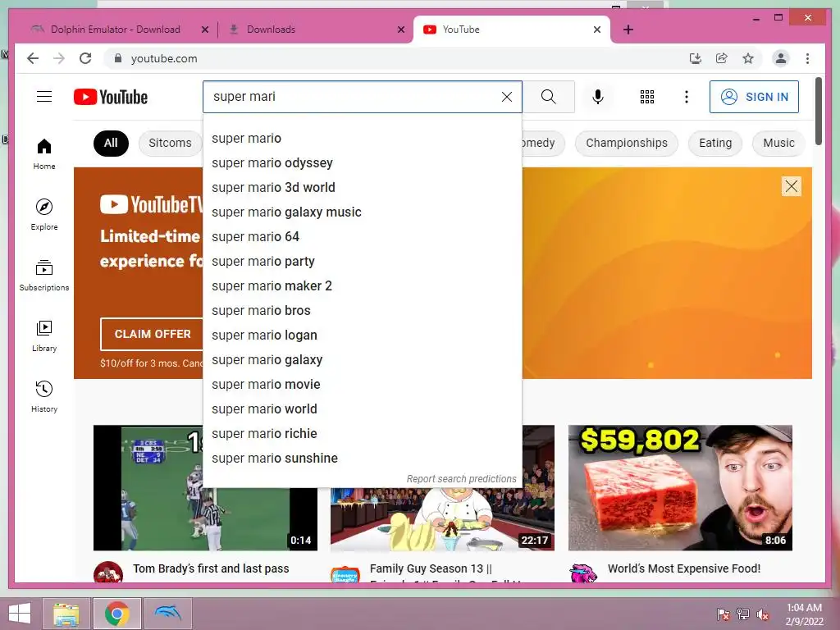The width and height of the screenshot is (840, 630).
Task: Select the Sitcoms filter chip
Action: [170, 143]
